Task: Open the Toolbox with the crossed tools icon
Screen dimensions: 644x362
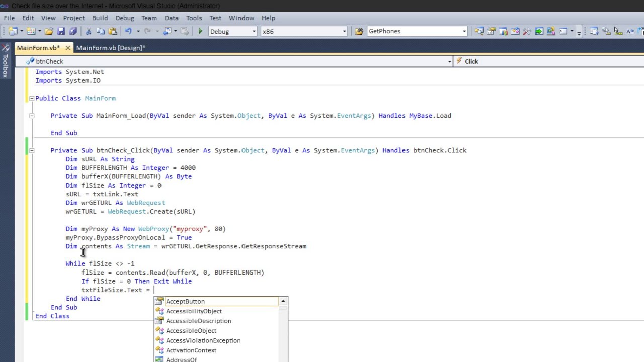Action: point(527,31)
